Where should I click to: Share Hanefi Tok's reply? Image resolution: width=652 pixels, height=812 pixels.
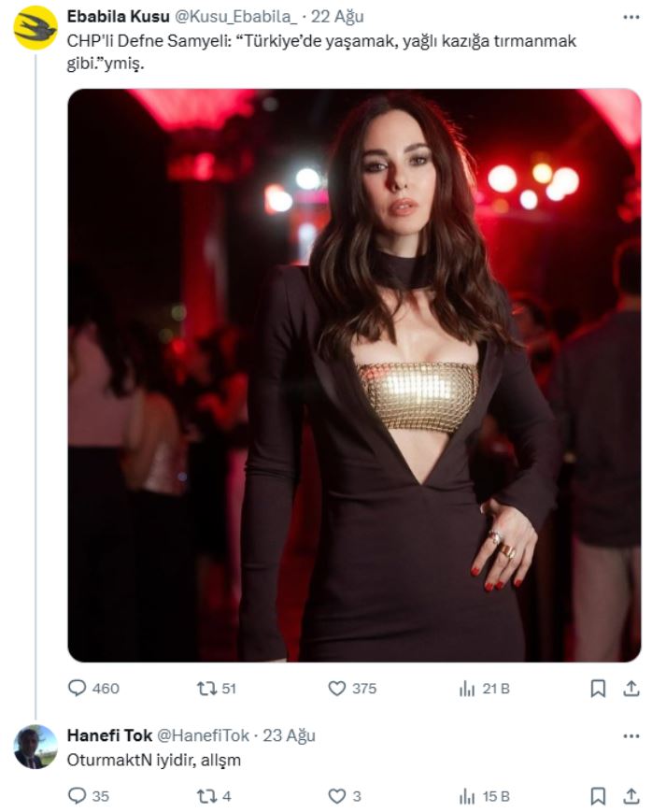click(631, 796)
